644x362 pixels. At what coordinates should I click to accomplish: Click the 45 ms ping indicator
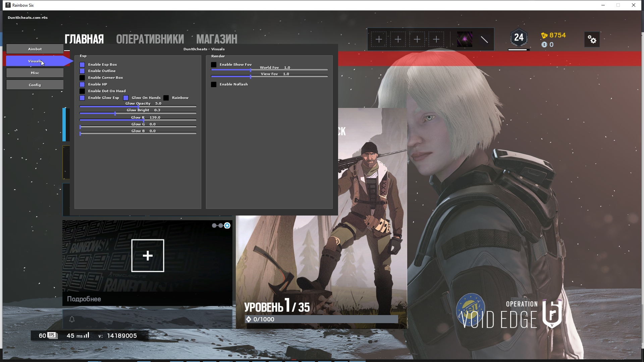tap(78, 336)
